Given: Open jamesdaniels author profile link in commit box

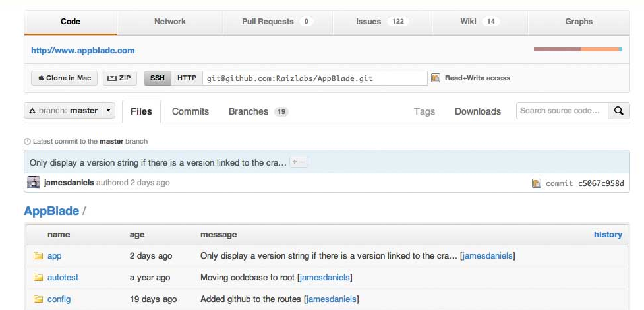Looking at the screenshot, I should (x=69, y=183).
